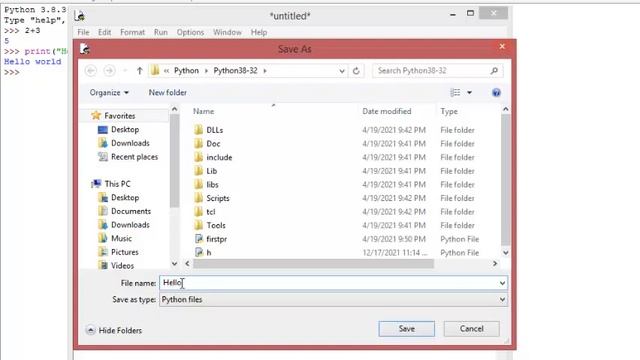
Task: Open Documents under This PC
Action: point(131,211)
